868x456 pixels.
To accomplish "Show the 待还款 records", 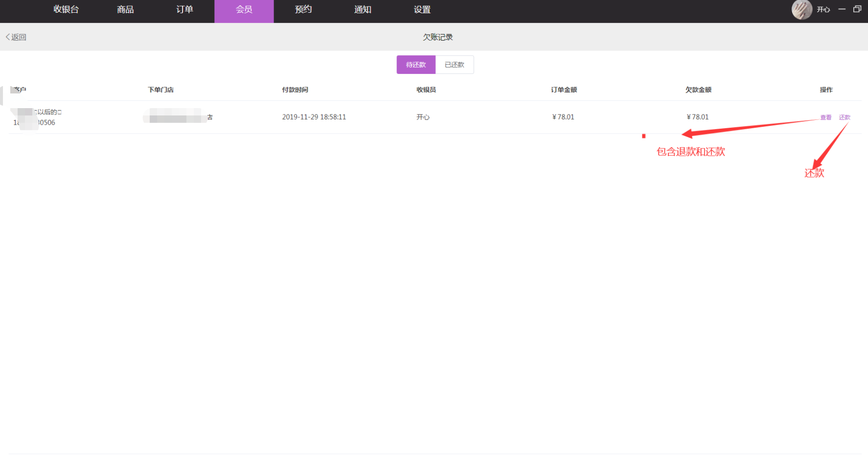I will pos(416,65).
